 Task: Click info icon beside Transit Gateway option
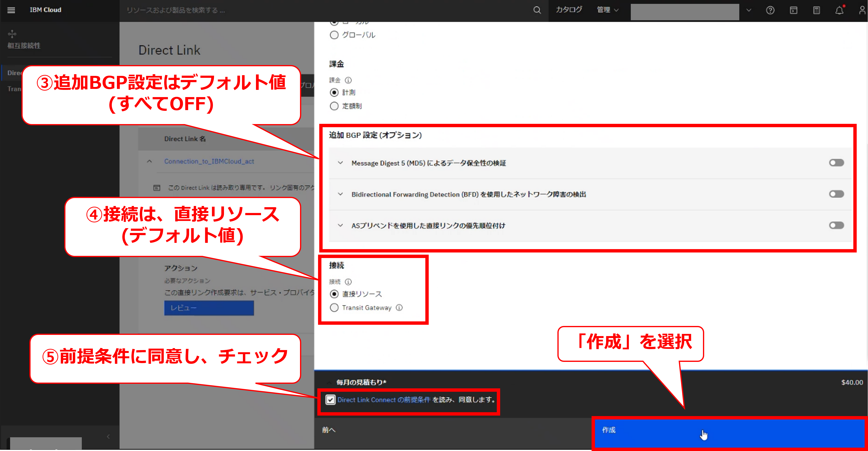[x=399, y=308]
